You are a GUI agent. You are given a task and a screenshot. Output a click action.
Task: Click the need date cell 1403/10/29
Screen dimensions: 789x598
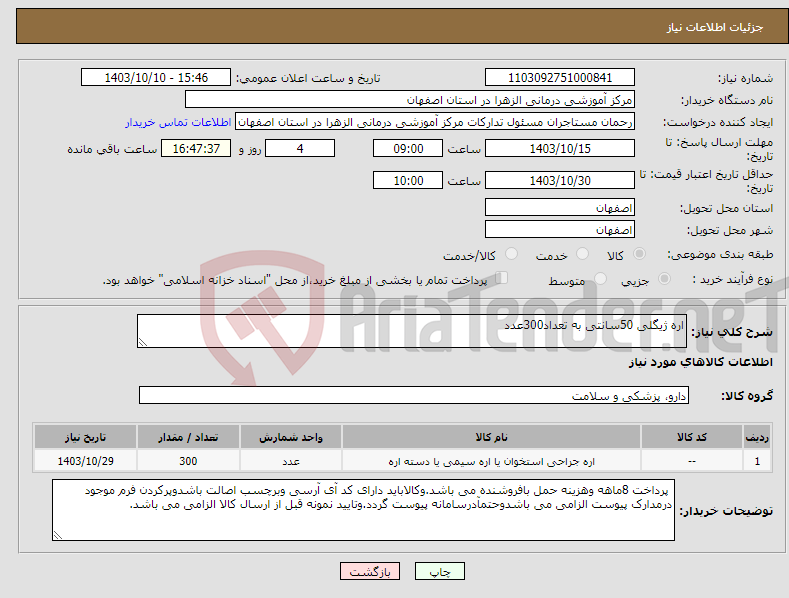point(86,461)
